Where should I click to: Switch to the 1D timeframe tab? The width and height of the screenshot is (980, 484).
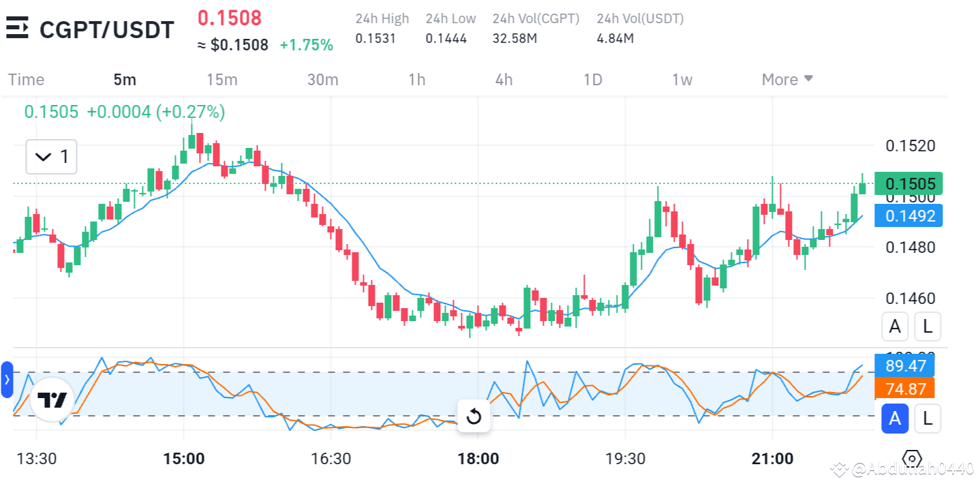click(592, 80)
